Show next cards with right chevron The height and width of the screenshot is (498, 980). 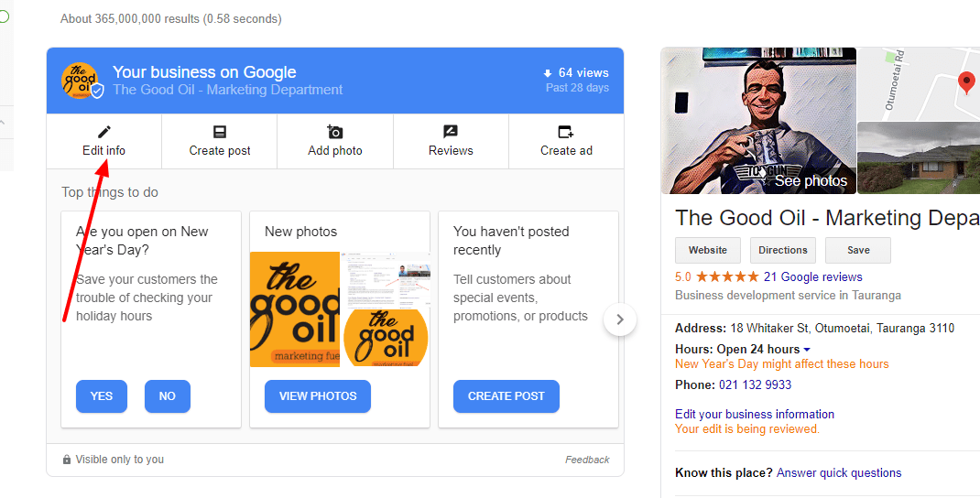tap(620, 319)
